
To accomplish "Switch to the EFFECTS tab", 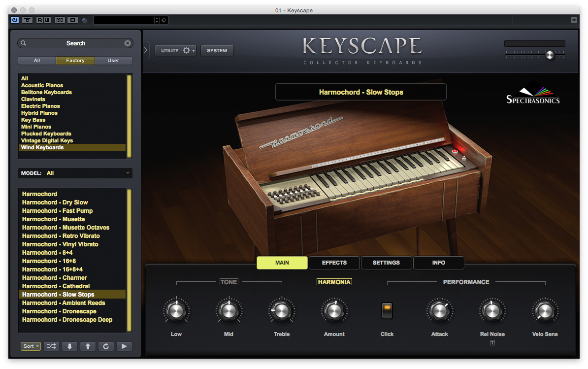I will [x=334, y=263].
